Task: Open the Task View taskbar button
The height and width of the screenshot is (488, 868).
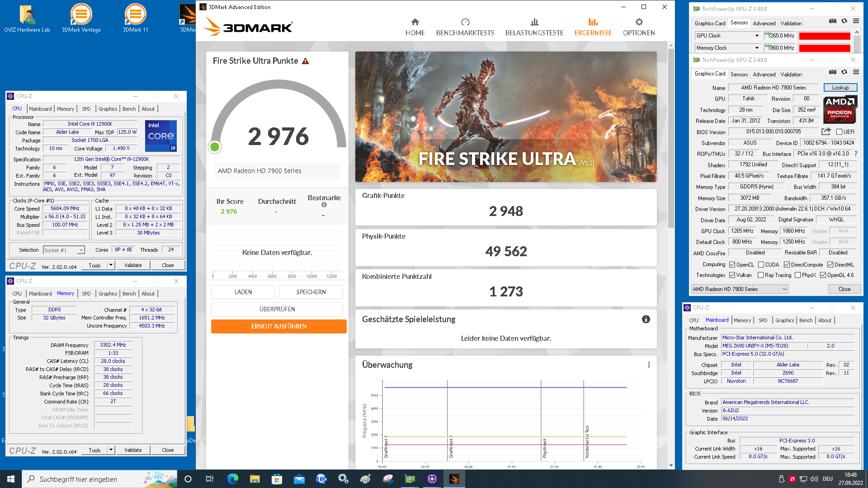Action: (x=210, y=479)
